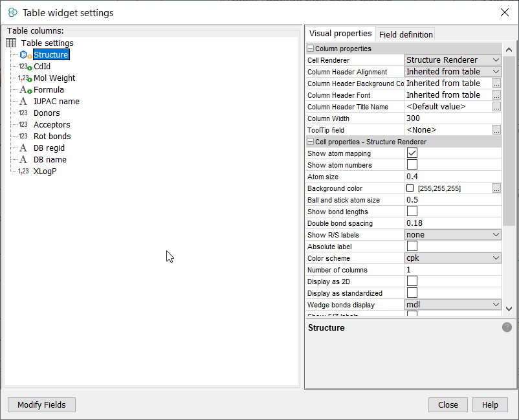Image resolution: width=519 pixels, height=420 pixels.
Task: Switch to Field definition tab
Action: [x=406, y=34]
